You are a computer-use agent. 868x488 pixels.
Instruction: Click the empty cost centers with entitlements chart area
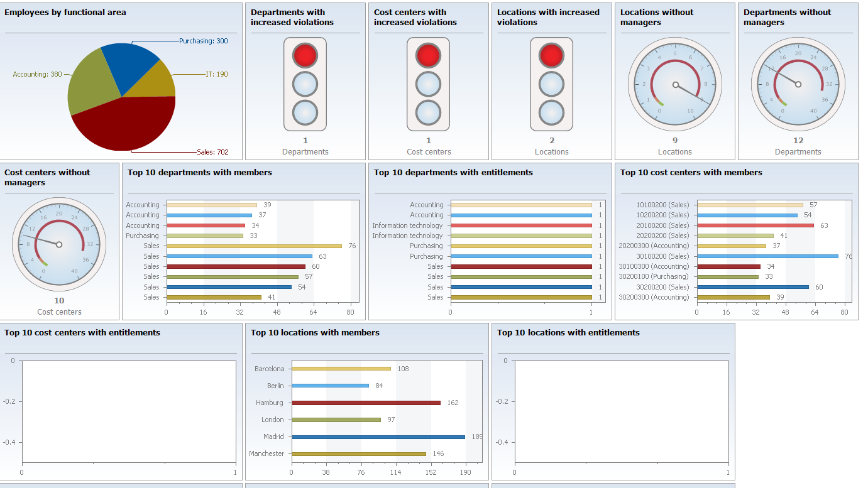[129, 413]
